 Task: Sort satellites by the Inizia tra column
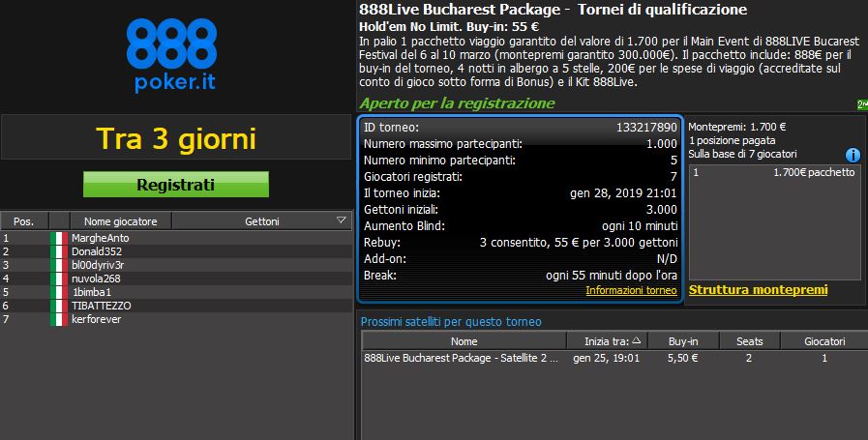[x=607, y=341]
